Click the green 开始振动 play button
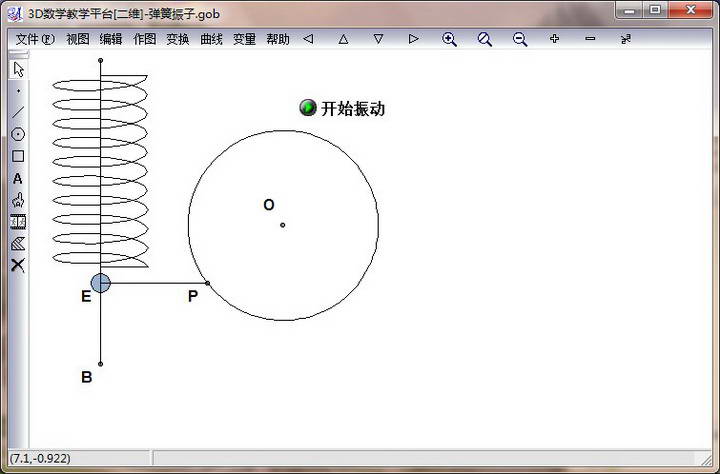Screen dimensions: 720x474 click(x=308, y=108)
